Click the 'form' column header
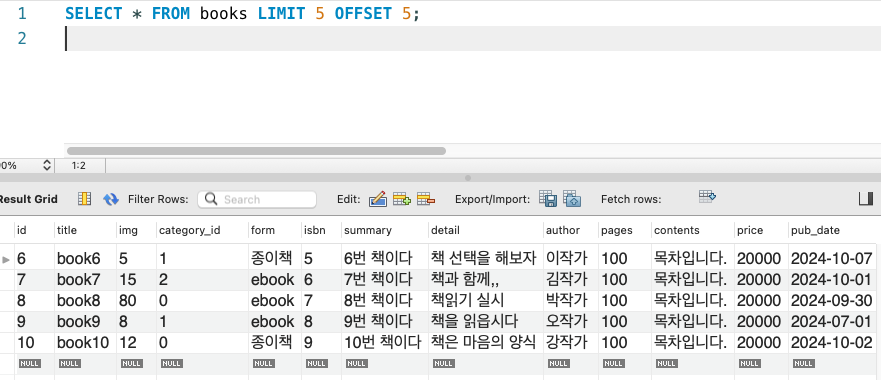881x380 pixels. coord(262,230)
